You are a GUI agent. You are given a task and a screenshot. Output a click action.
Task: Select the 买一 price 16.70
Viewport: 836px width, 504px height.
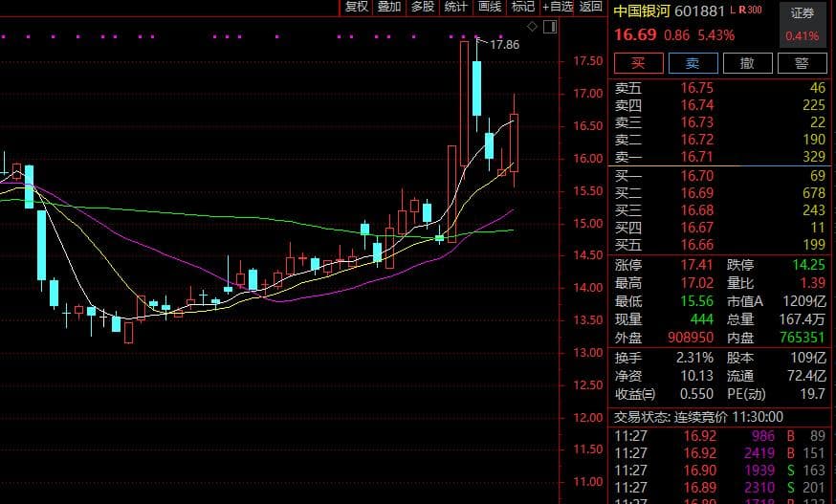(x=697, y=175)
